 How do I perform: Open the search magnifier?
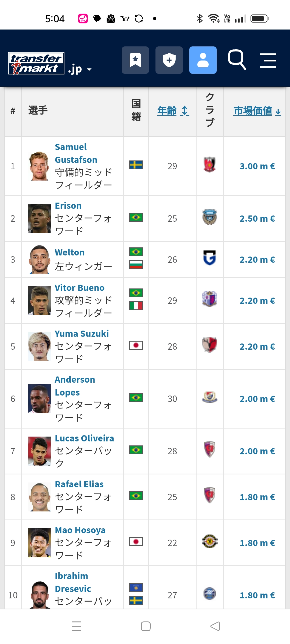237,60
